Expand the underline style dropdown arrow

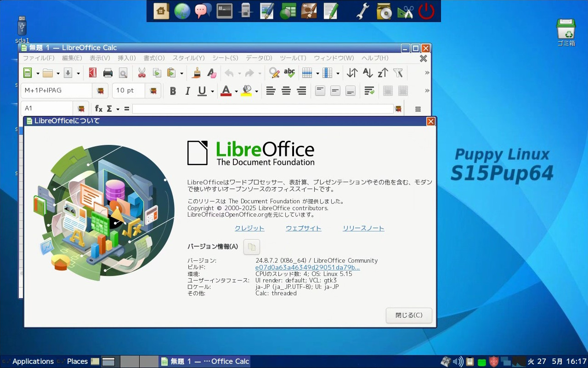pos(212,92)
